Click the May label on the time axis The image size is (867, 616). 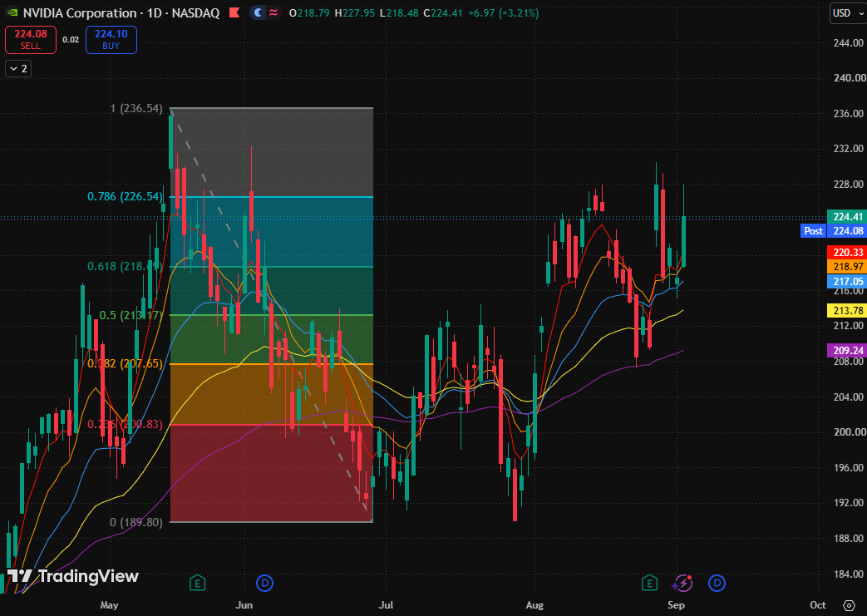110,605
